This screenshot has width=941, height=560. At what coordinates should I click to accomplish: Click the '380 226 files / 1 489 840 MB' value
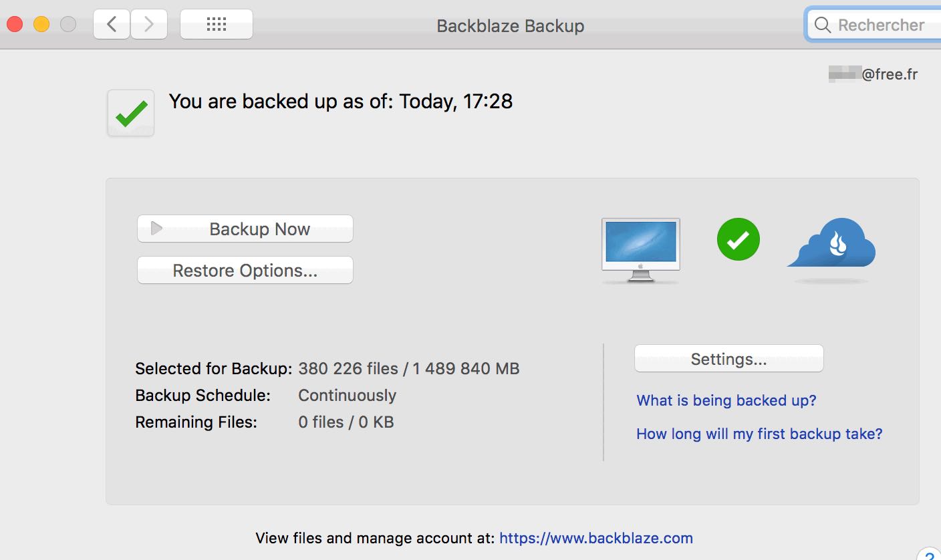[x=409, y=368]
